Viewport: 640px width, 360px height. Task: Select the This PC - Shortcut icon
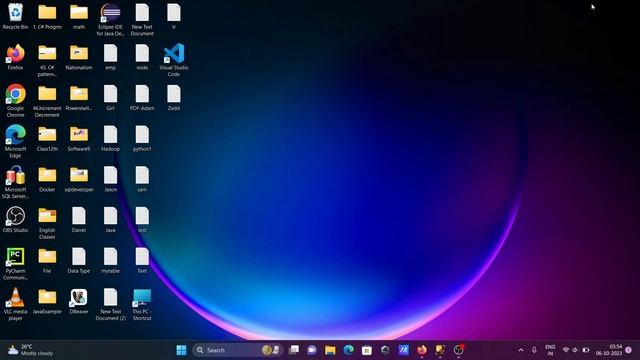(142, 304)
